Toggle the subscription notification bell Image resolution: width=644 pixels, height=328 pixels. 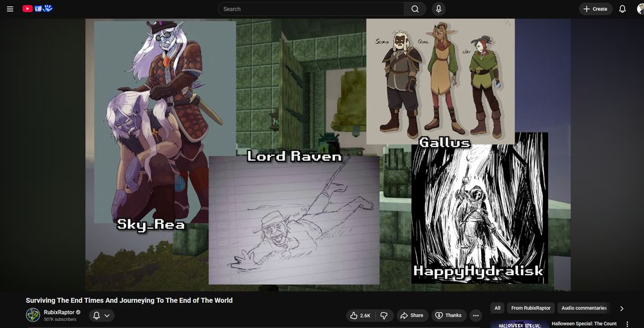tap(97, 315)
